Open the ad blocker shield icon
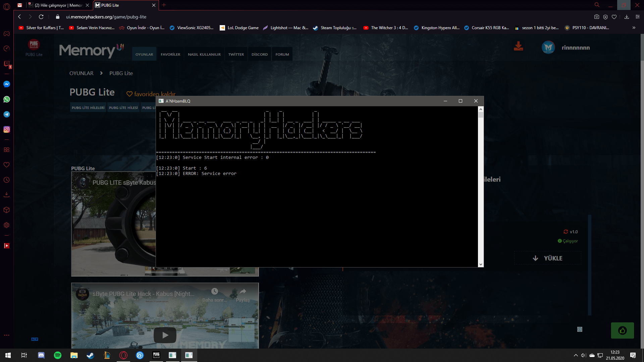This screenshot has width=644, height=362. click(605, 17)
